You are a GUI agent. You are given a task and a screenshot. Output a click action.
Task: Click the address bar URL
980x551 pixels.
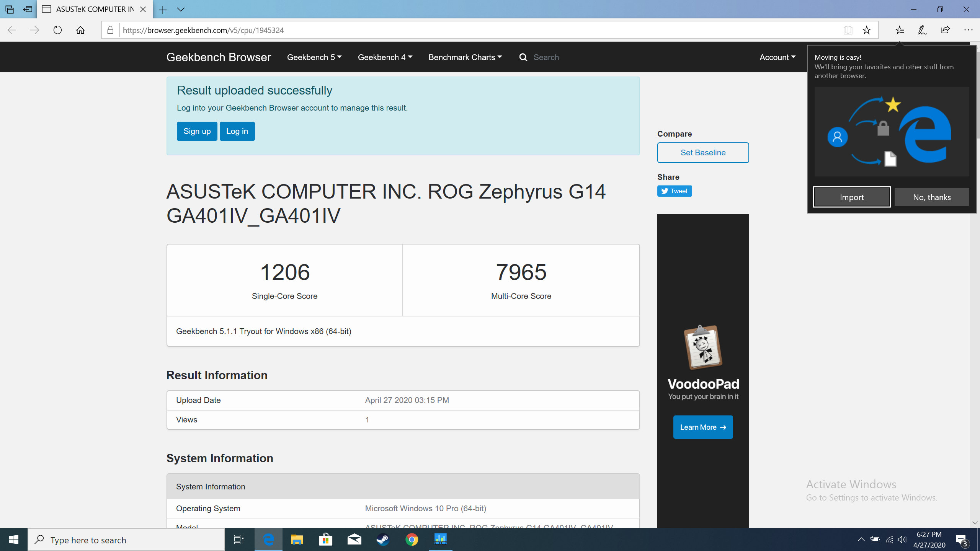click(203, 30)
